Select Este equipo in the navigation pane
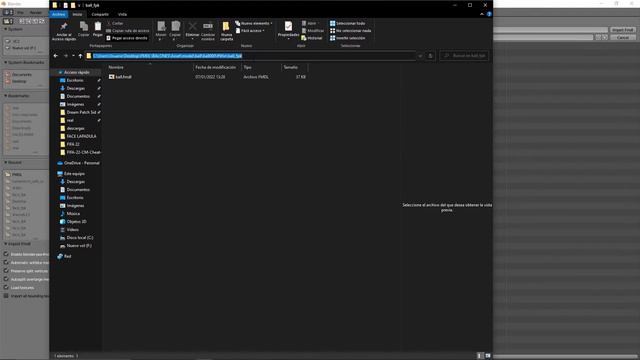The image size is (640, 360). point(74,173)
